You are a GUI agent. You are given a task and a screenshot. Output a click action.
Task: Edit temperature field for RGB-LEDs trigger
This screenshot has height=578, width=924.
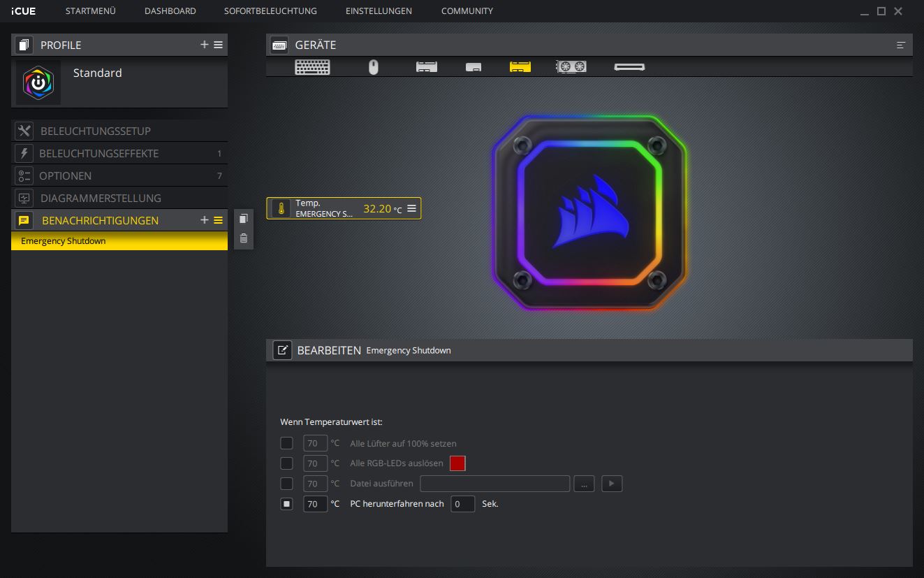tap(315, 463)
